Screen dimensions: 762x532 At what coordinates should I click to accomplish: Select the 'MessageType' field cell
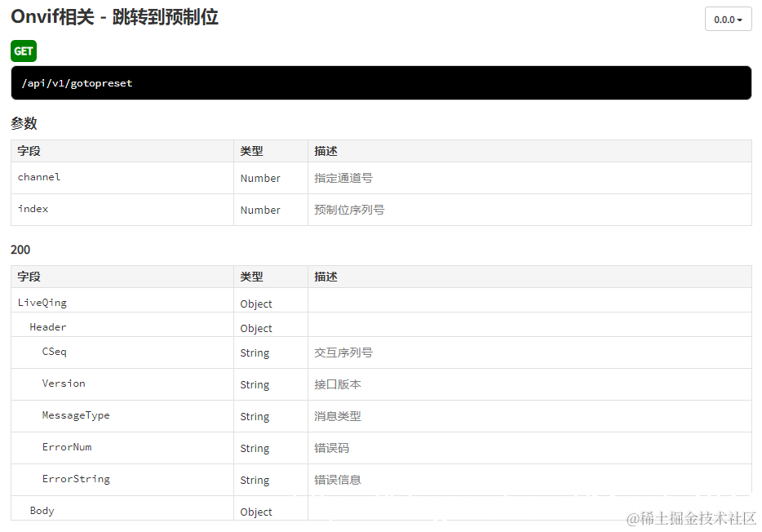click(122, 416)
